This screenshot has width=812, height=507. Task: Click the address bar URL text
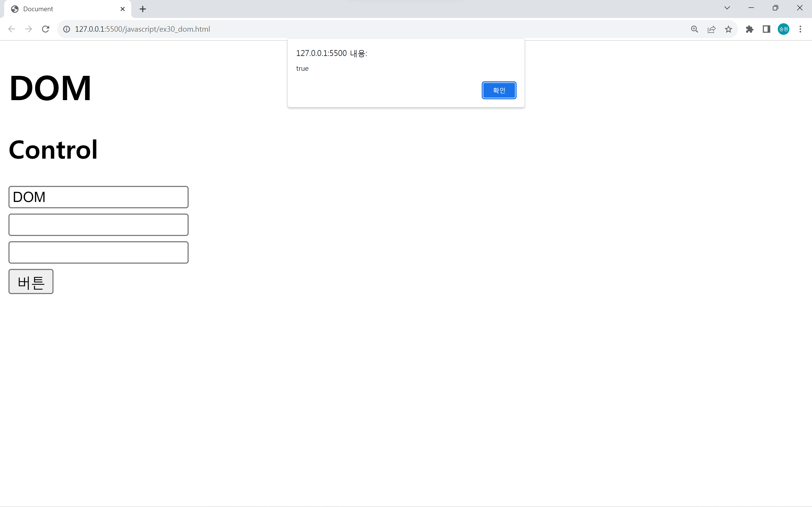pos(143,29)
